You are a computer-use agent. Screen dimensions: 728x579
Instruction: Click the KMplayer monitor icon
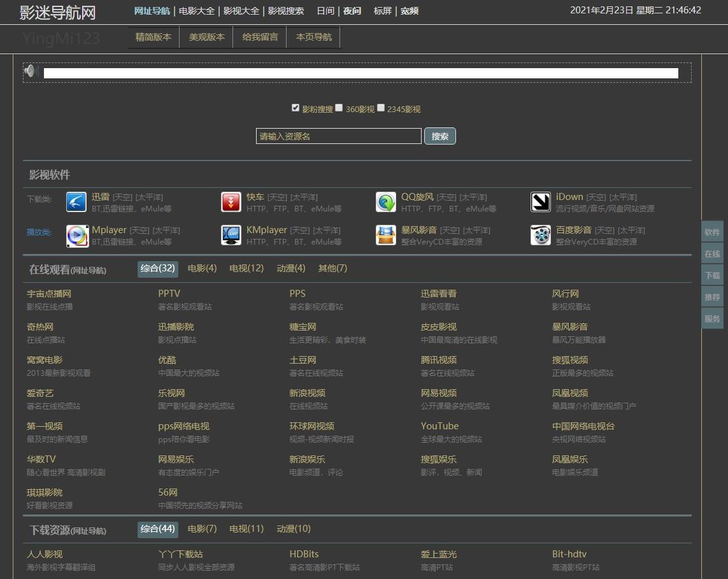tap(231, 235)
